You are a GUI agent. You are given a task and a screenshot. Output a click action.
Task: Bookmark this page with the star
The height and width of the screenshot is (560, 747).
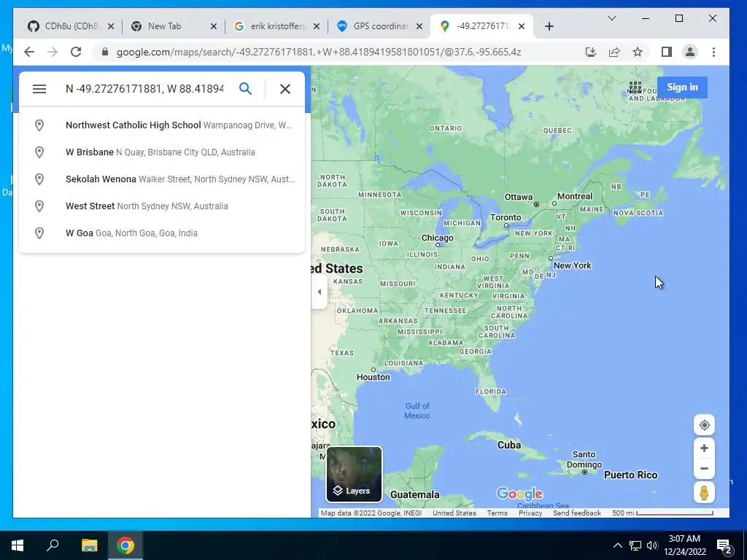click(638, 52)
